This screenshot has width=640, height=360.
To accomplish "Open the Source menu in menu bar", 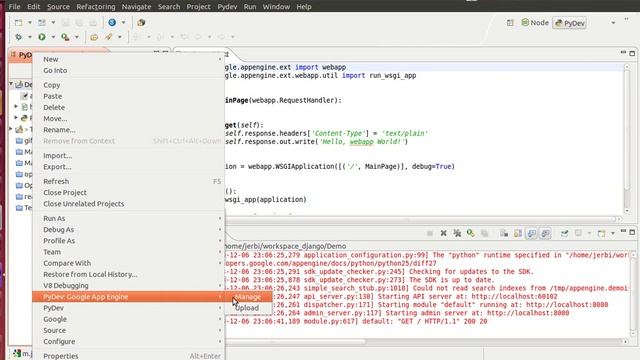I will point(58,7).
